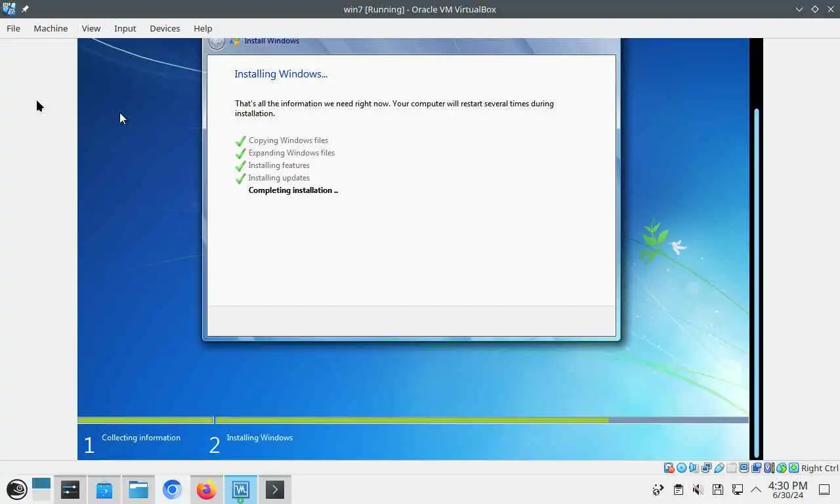Screen dimensions: 840x504
Task: Maximize the VirtualBox window
Action: pyautogui.click(x=815, y=9)
